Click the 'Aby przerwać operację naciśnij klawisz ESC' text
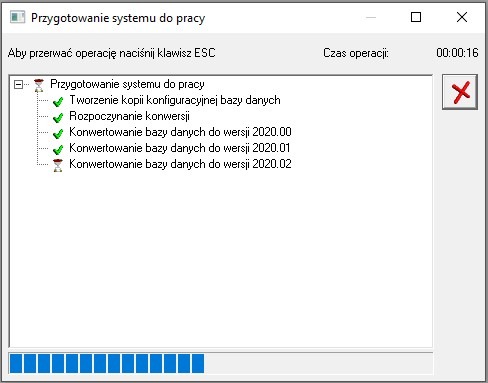 [112, 53]
